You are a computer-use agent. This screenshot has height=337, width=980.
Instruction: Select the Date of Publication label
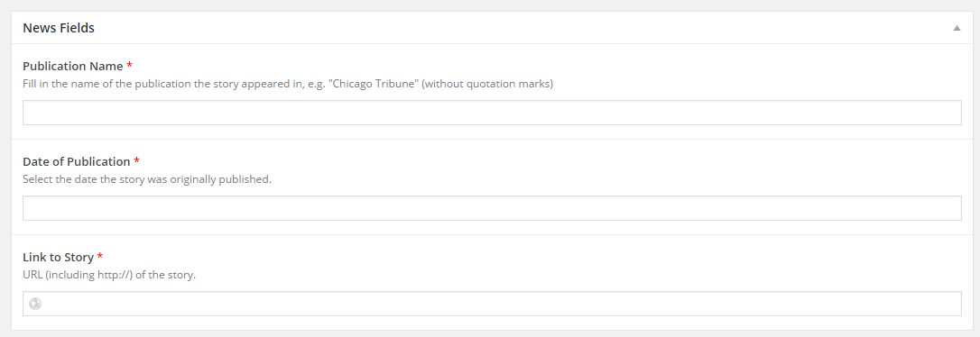(x=76, y=161)
